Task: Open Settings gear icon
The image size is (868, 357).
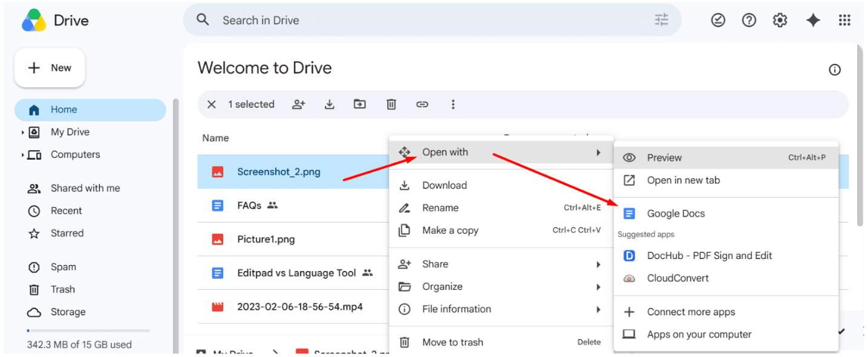Action: click(780, 21)
